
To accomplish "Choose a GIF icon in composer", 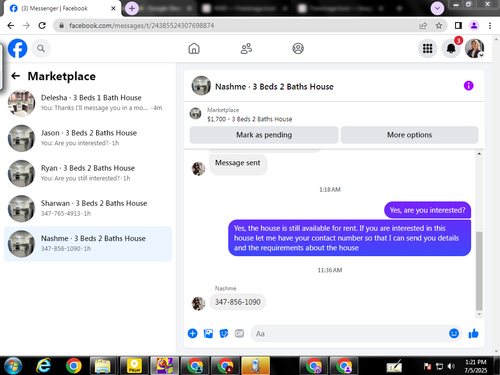I will (239, 333).
